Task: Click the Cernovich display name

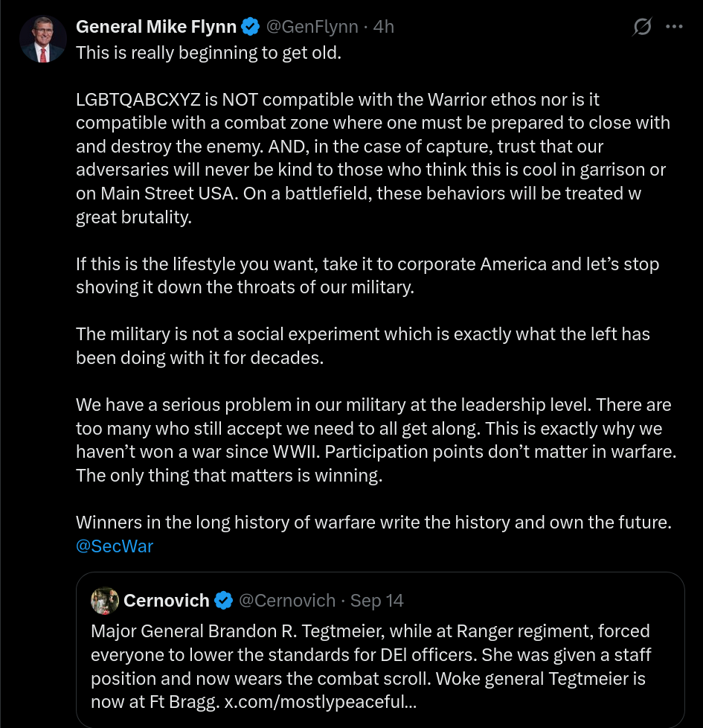Action: [167, 601]
